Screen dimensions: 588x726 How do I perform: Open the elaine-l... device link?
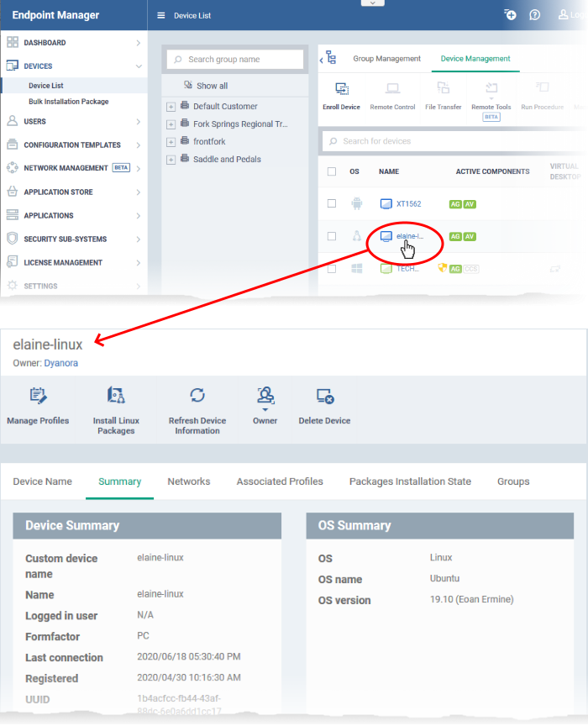coord(410,236)
